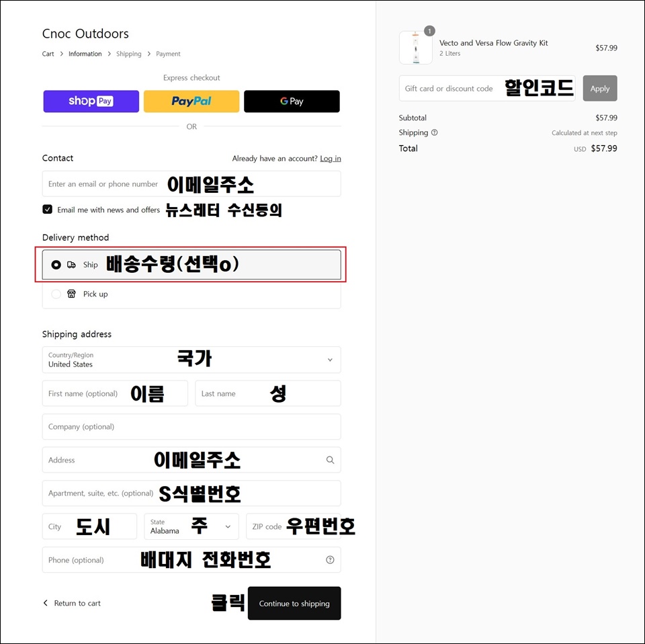
Task: Click the City input field
Action: [89, 526]
